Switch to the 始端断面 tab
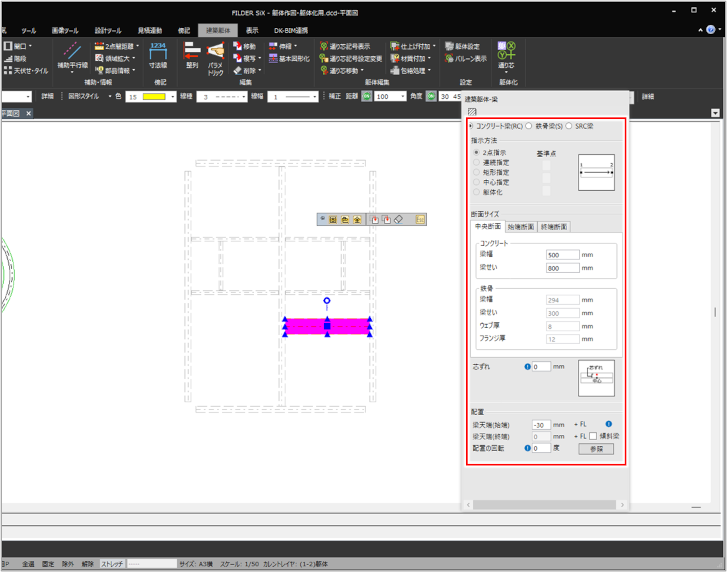727x572 pixels. tap(521, 227)
